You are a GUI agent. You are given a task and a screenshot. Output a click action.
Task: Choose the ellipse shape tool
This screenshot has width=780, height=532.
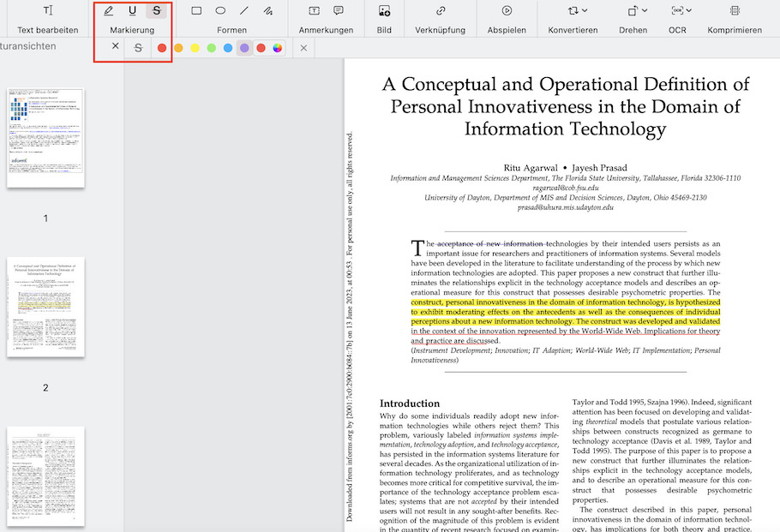pyautogui.click(x=220, y=11)
